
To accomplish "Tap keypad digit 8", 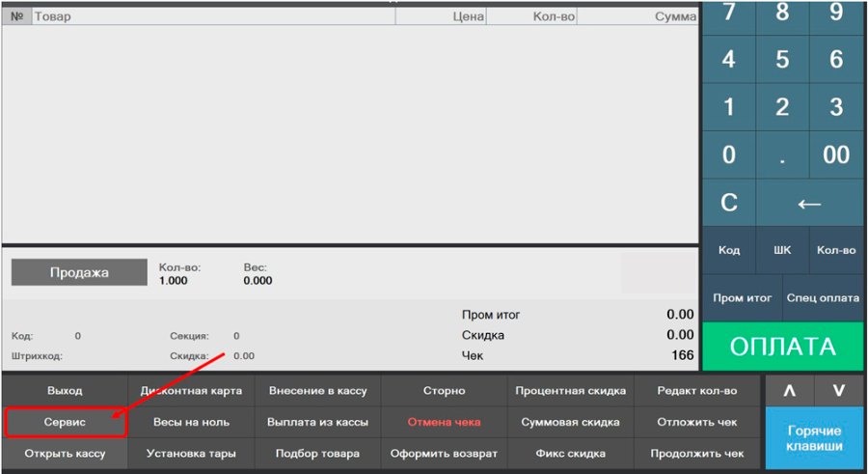I will click(782, 17).
